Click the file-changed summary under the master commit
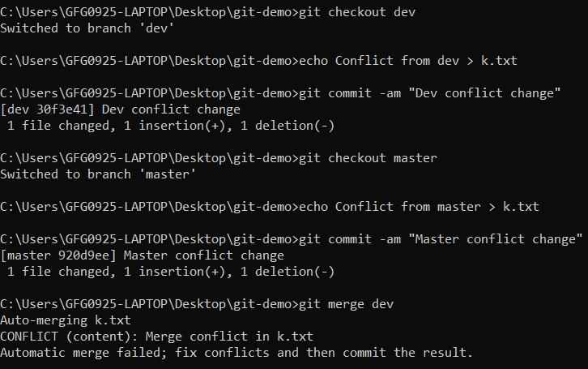Image resolution: width=588 pixels, height=369 pixels. tap(169, 272)
